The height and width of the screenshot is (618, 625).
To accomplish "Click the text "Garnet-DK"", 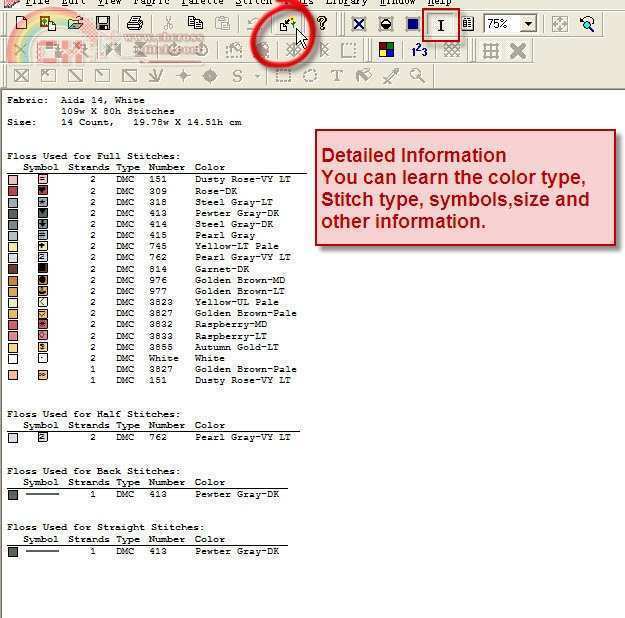I will tap(222, 269).
